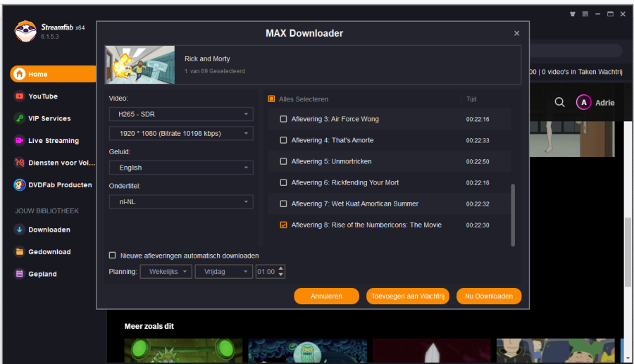Click the pink Live Streaming camera icon
Screen dimensions: 634x364
click(x=19, y=141)
